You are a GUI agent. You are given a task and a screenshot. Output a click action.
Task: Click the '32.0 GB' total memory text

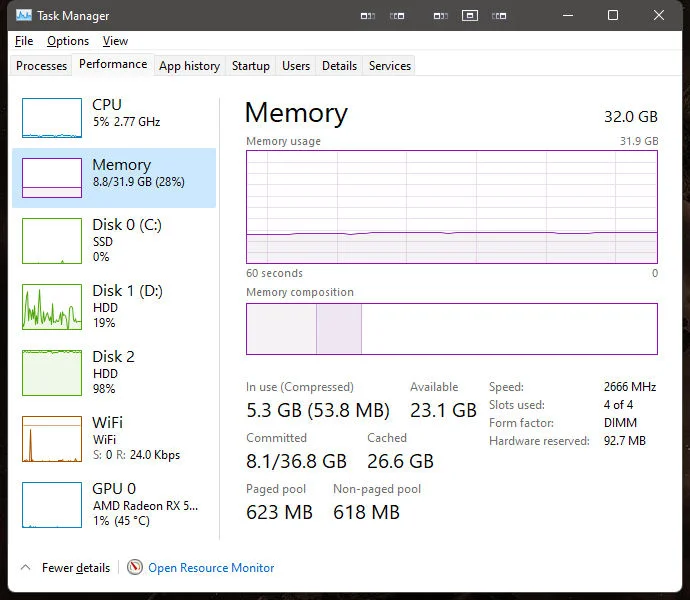click(x=631, y=117)
